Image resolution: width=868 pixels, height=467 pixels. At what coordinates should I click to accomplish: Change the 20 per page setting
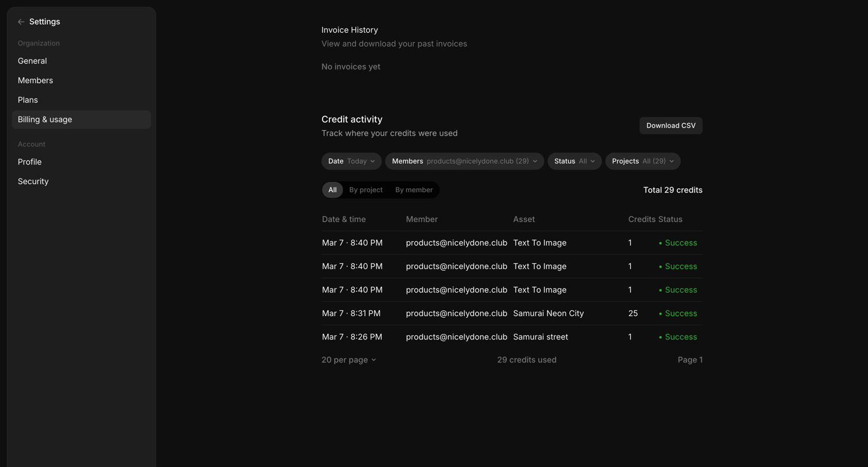pos(348,360)
